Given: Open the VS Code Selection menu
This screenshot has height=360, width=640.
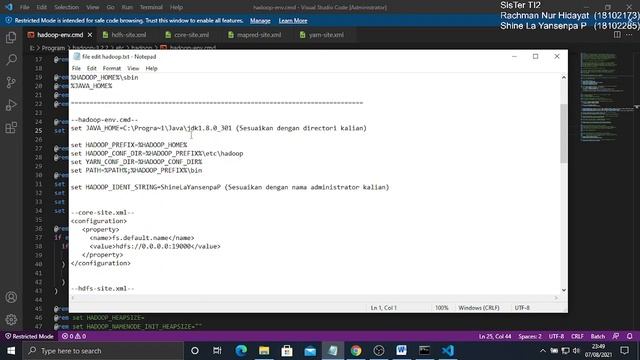Looking at the screenshot, I should point(67,7).
